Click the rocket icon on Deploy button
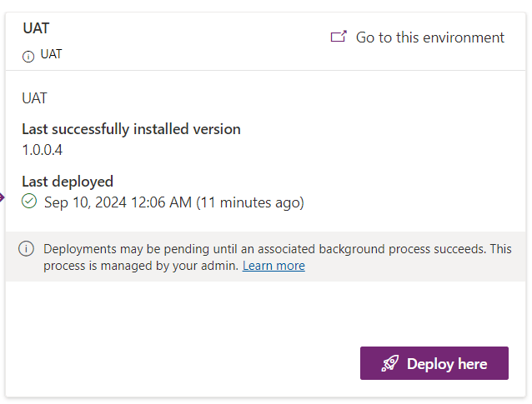 pos(390,363)
